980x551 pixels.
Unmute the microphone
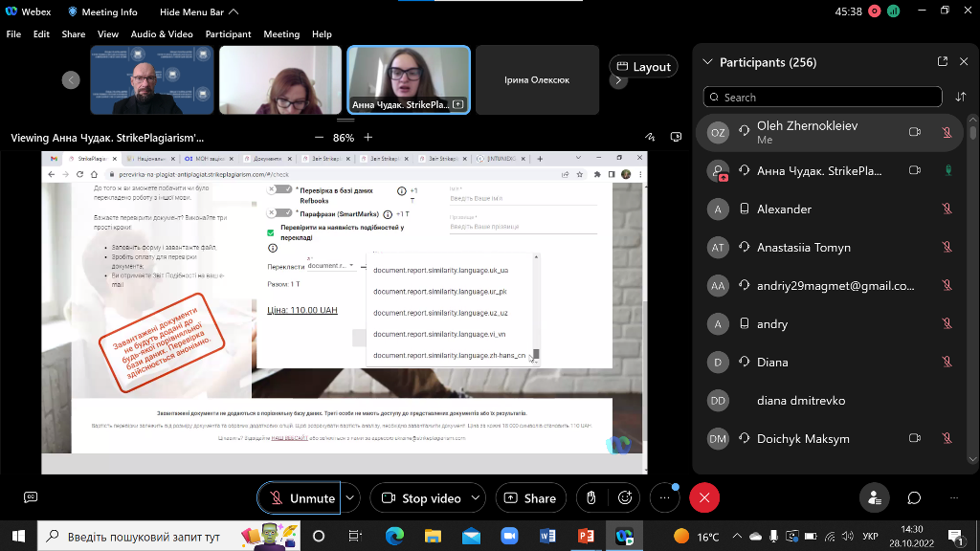coord(301,497)
